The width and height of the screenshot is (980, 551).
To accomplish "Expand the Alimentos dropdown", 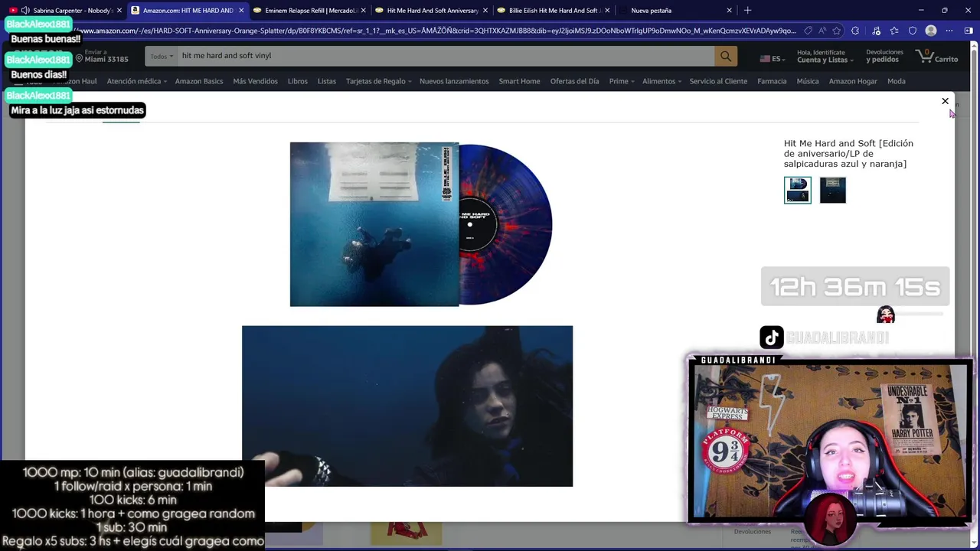I will 662,81.
